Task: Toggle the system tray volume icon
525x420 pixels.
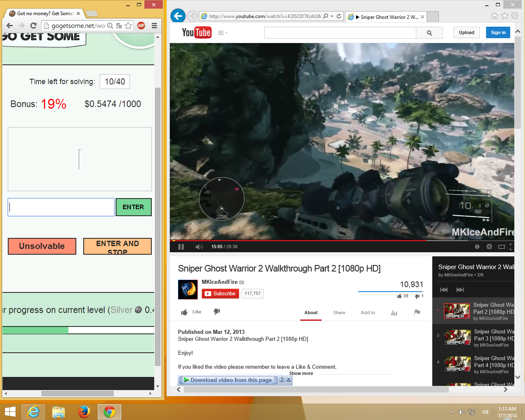Action: (x=461, y=412)
